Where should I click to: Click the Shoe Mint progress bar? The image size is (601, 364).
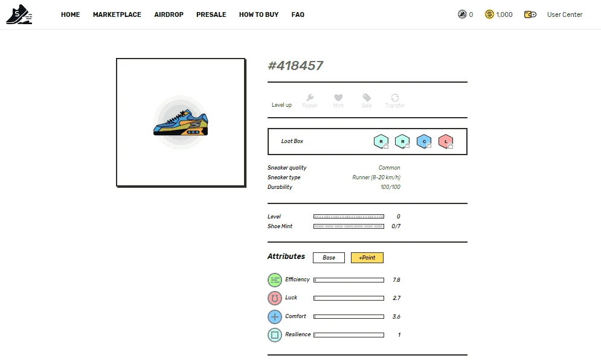(x=349, y=226)
